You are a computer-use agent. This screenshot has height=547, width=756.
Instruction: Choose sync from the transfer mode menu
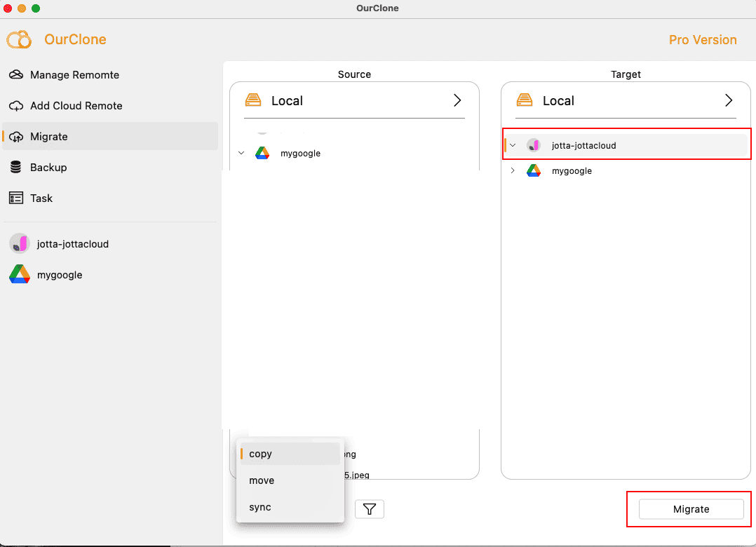pyautogui.click(x=259, y=507)
